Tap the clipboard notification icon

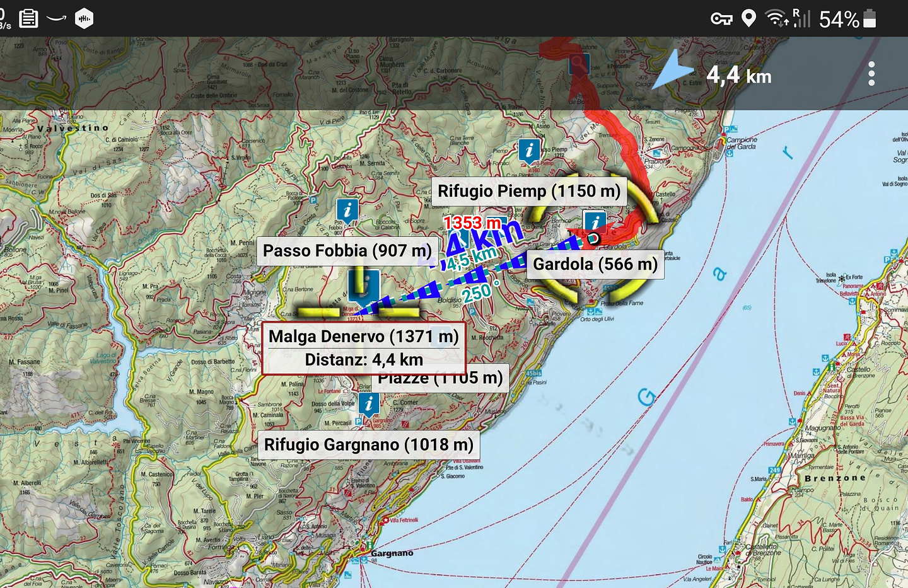pos(28,19)
